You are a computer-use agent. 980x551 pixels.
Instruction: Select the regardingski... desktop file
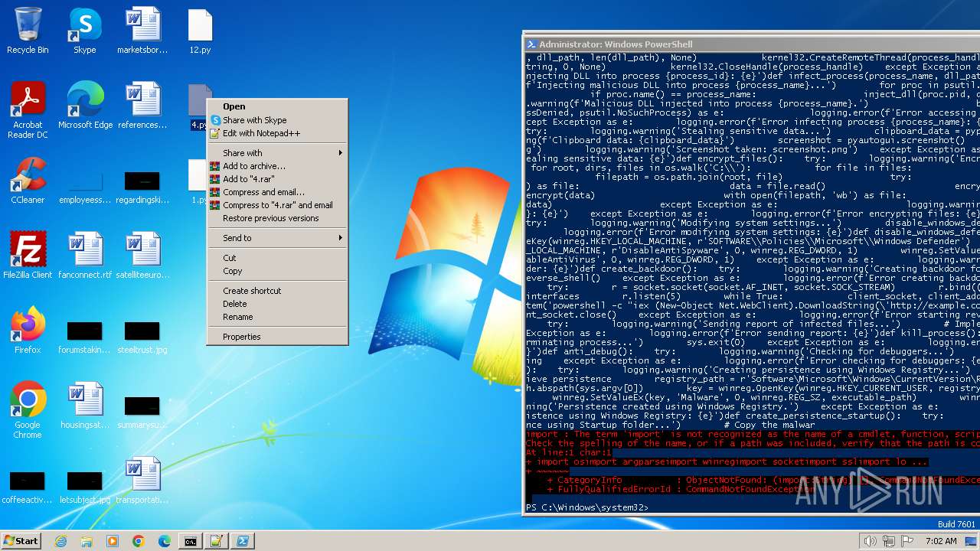click(x=142, y=186)
